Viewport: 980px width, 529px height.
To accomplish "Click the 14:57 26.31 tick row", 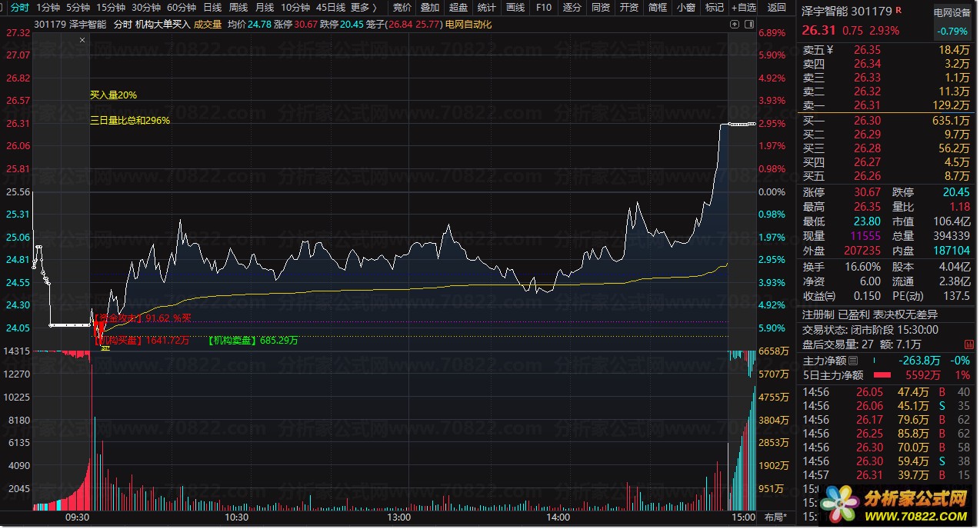I will coord(886,475).
